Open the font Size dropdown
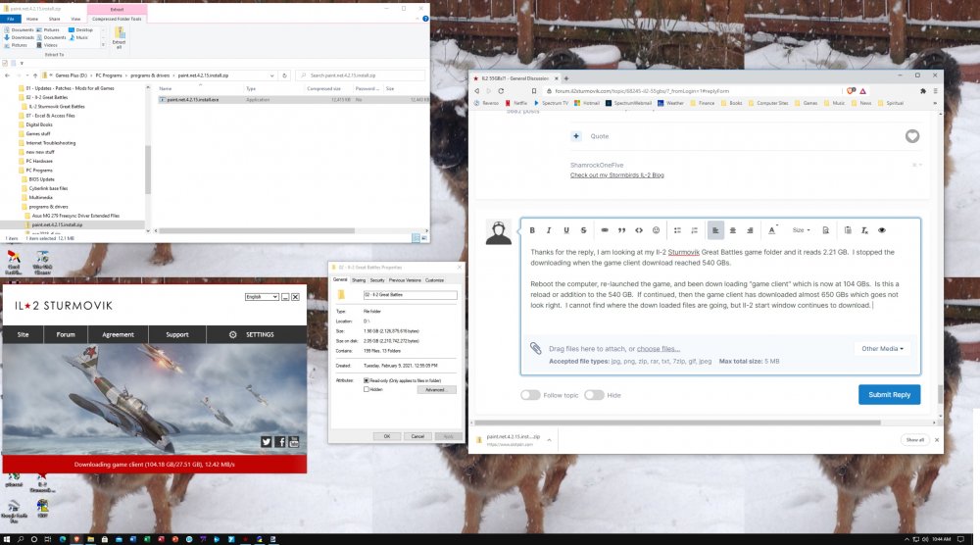Screen dimensions: 980x545 (x=801, y=230)
